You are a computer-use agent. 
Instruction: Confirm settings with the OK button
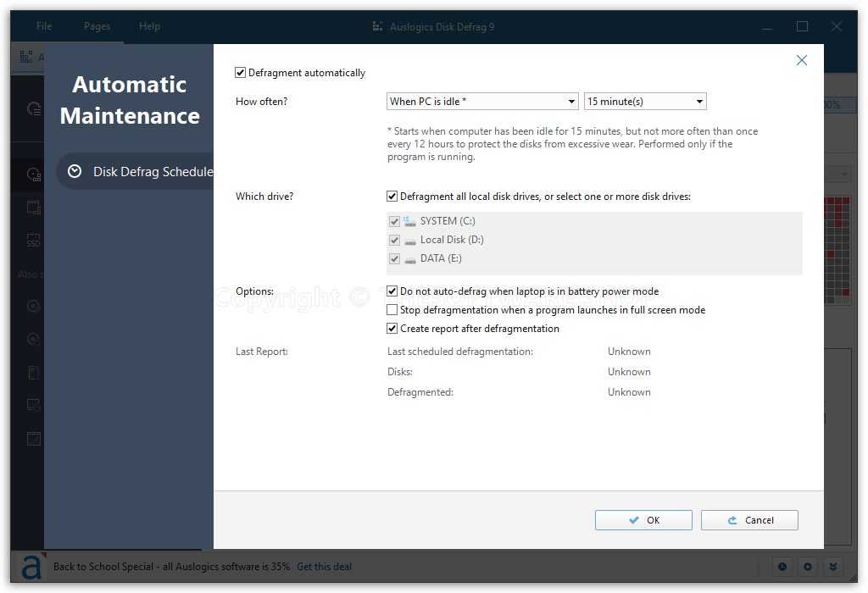pos(643,520)
